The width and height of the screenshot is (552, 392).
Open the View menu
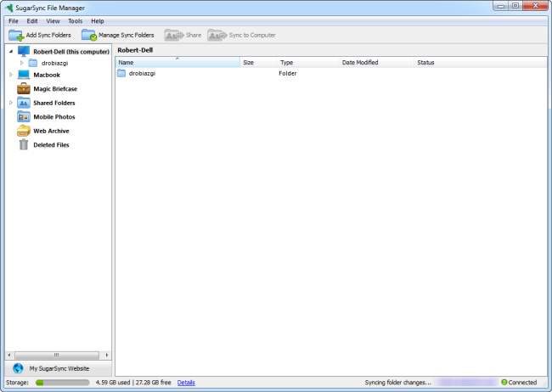pyautogui.click(x=53, y=21)
